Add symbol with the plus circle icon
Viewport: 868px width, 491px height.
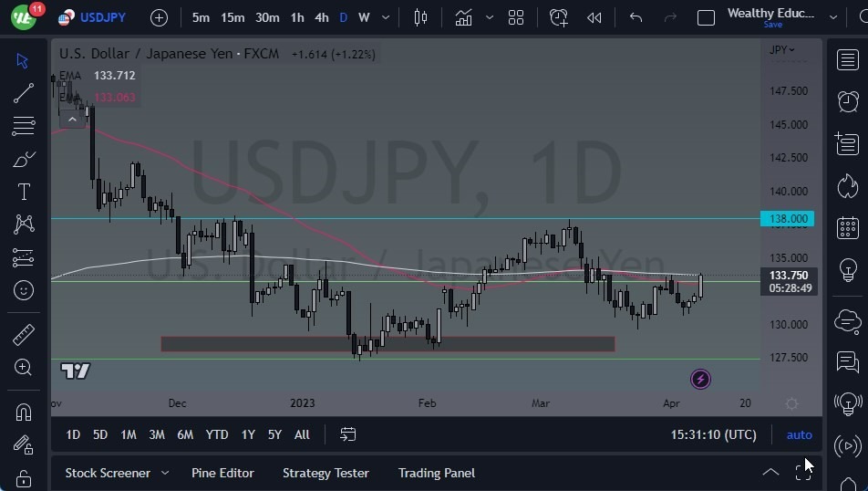159,18
